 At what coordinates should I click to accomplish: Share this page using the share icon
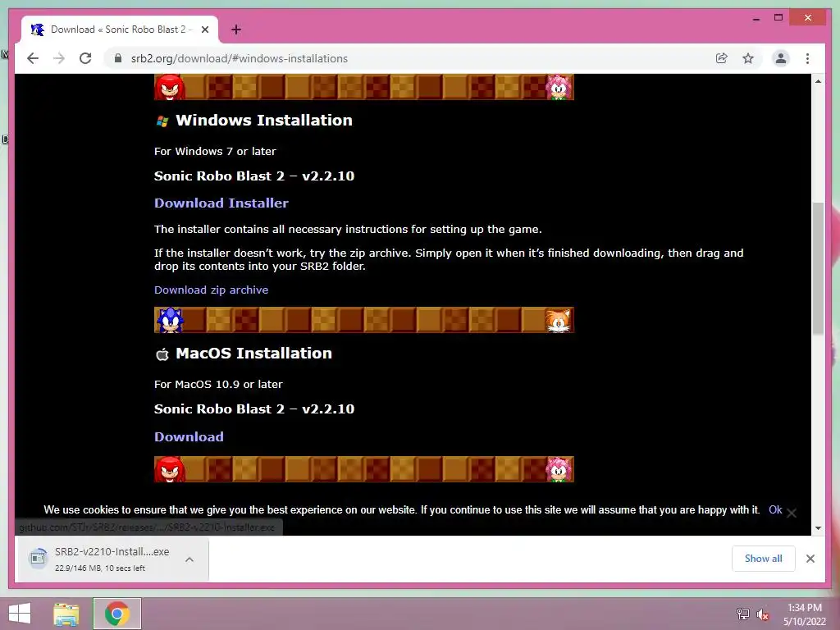tap(722, 58)
